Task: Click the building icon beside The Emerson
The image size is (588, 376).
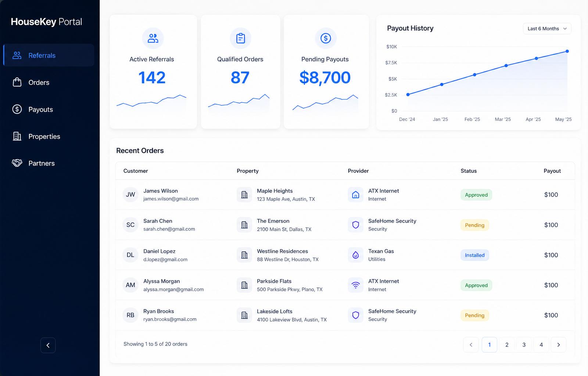Action: point(244,225)
